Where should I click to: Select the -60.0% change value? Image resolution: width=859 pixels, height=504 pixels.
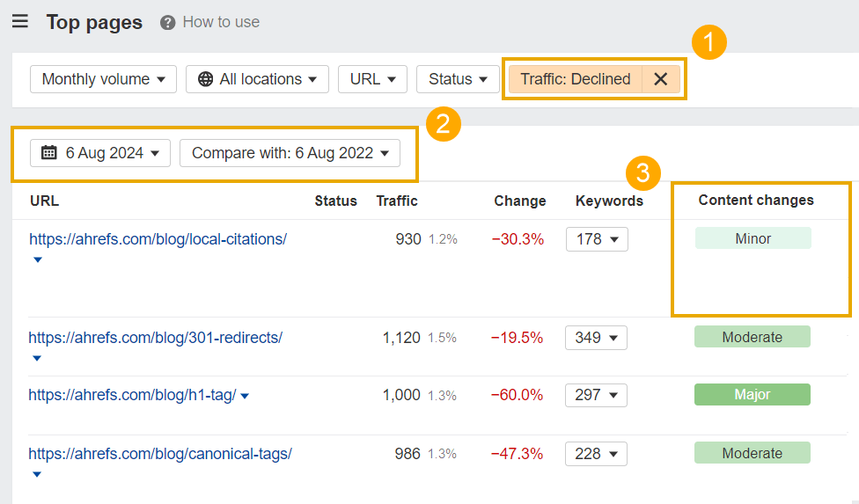(x=517, y=395)
